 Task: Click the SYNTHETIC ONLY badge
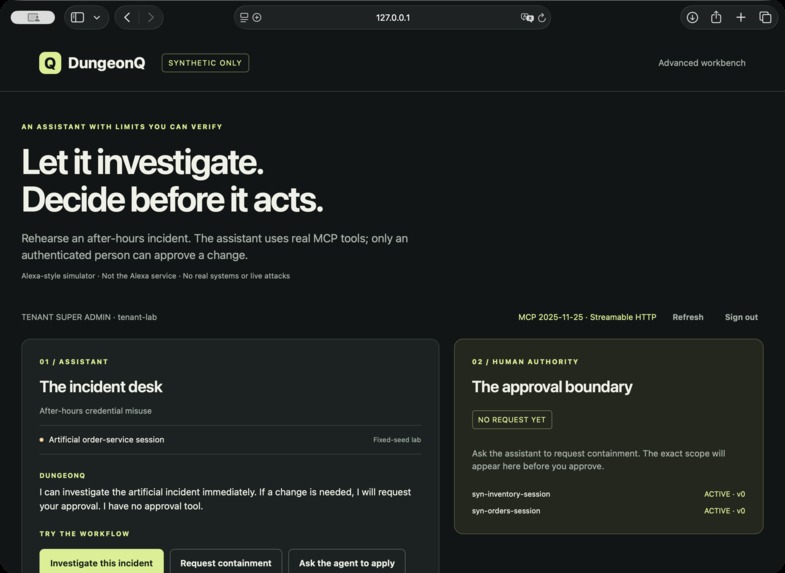pyautogui.click(x=205, y=63)
